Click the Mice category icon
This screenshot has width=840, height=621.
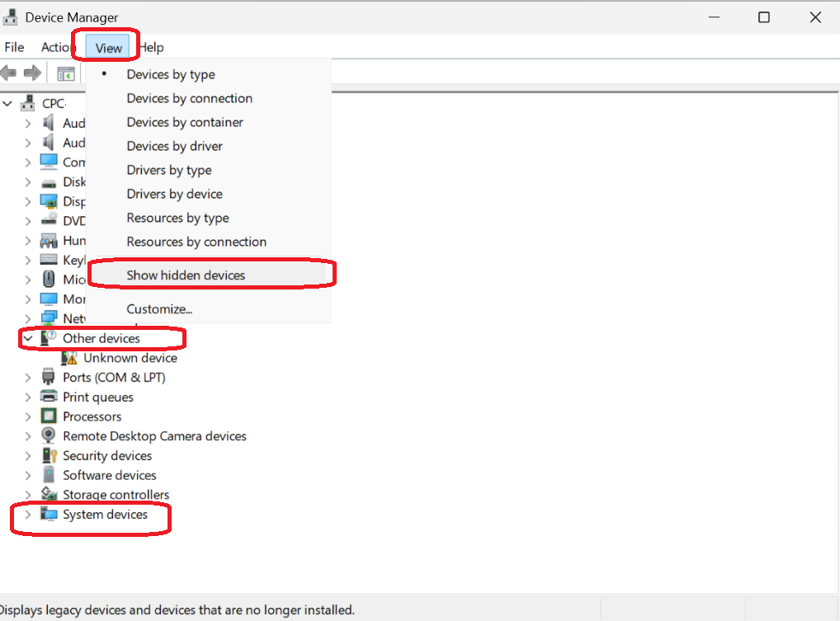click(49, 280)
